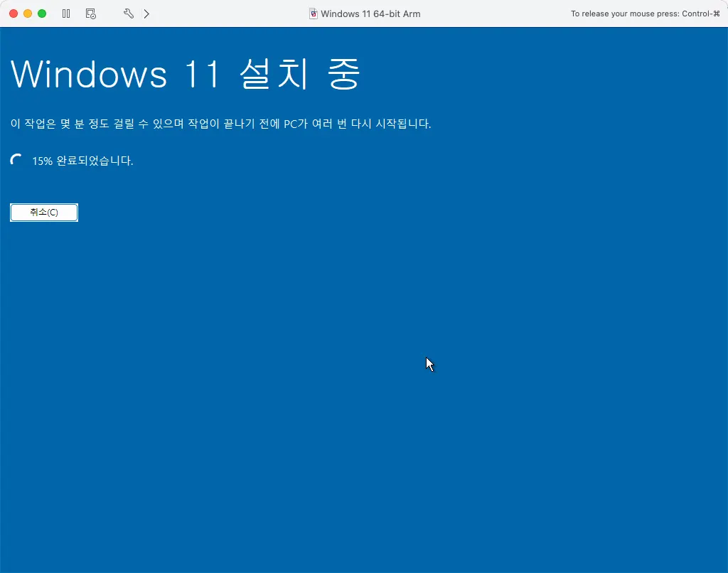Open the snapshot manager icon
The height and width of the screenshot is (573, 728).
[90, 14]
